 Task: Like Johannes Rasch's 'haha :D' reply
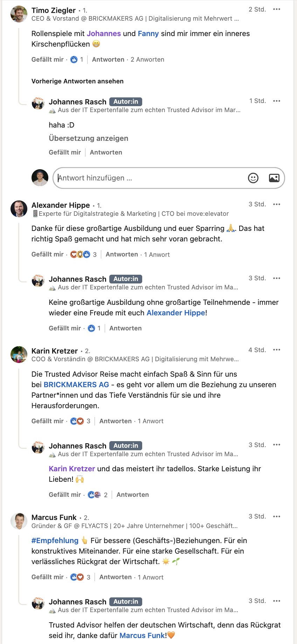coord(65,152)
